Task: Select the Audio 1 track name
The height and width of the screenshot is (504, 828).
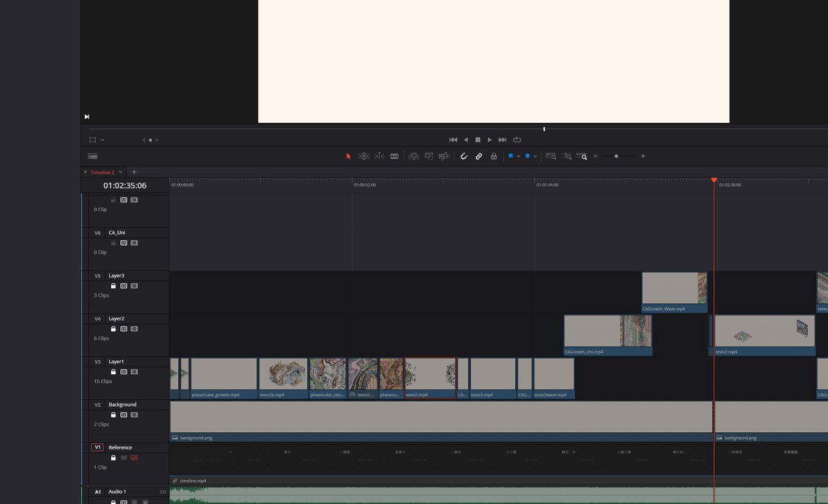Action: point(117,492)
